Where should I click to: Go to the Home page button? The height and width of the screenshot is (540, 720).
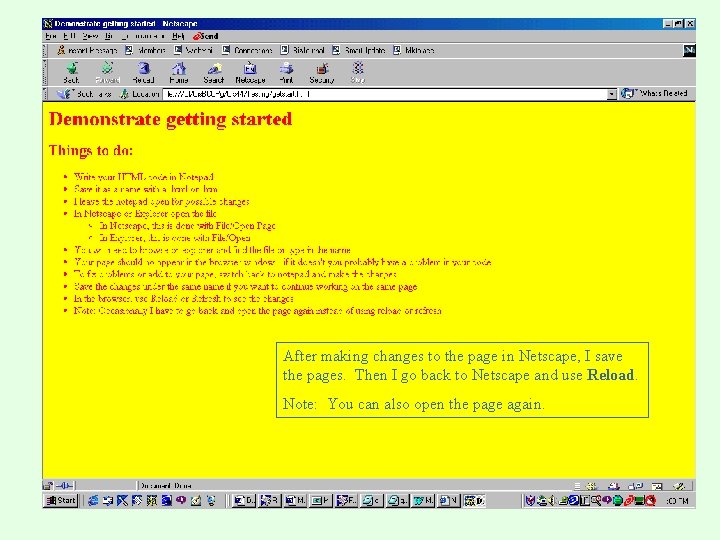coord(179,73)
